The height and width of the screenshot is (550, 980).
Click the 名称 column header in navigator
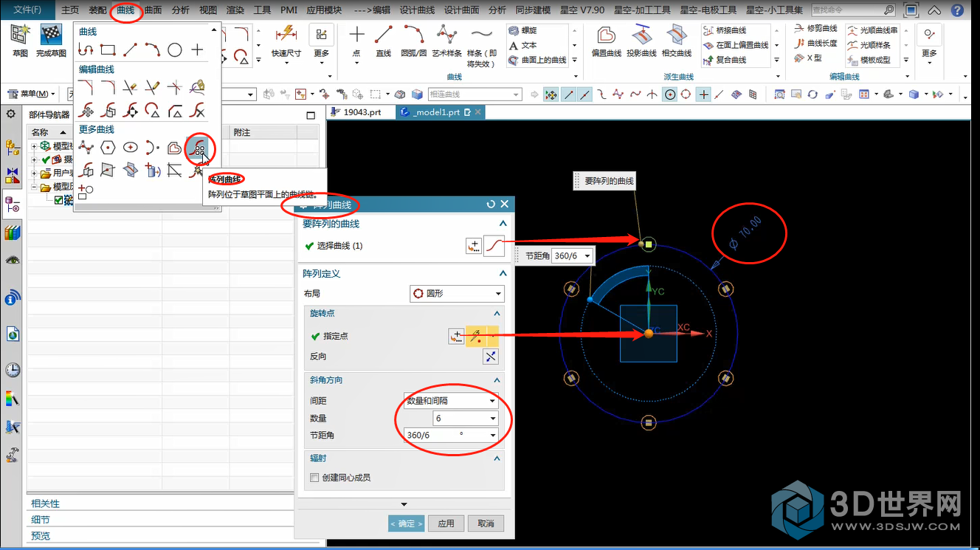tap(49, 132)
